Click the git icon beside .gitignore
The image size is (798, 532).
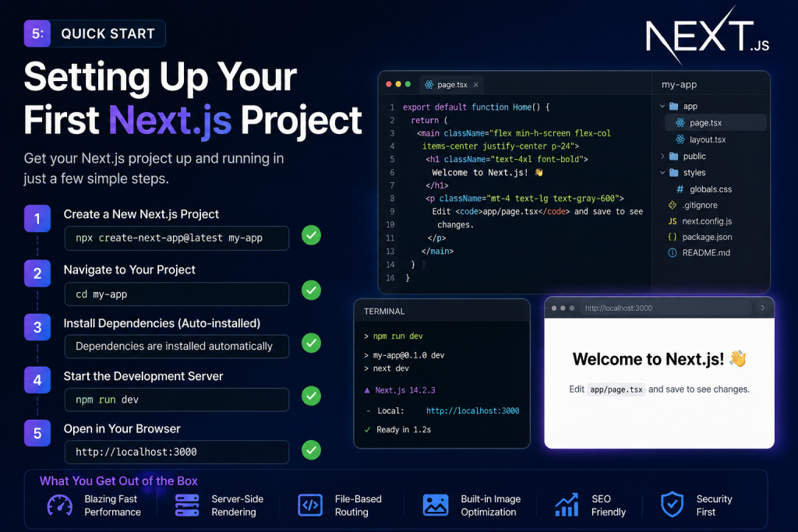[673, 205]
